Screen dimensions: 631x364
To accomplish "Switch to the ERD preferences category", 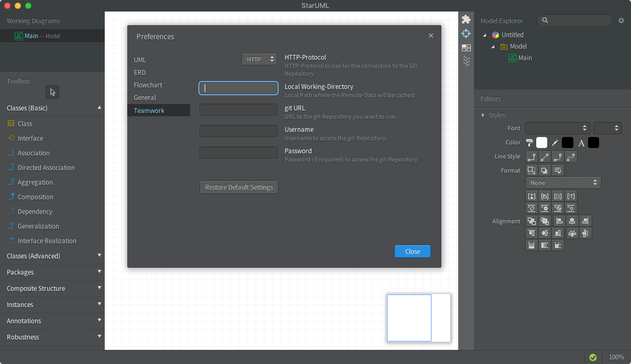I will point(140,73).
